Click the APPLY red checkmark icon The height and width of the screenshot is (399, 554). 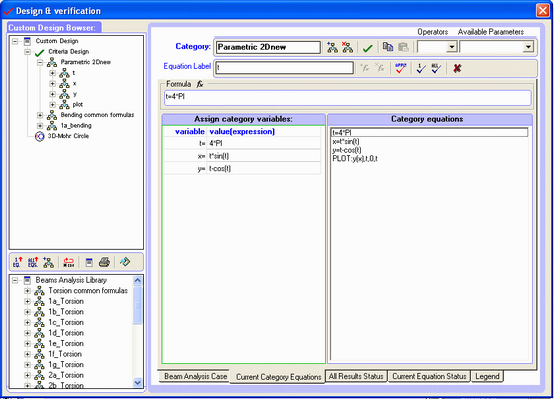401,68
